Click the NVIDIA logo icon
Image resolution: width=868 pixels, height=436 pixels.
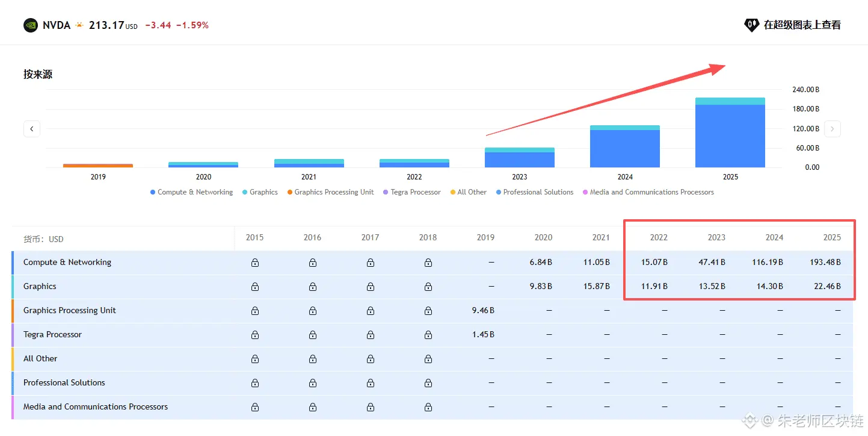tap(31, 25)
